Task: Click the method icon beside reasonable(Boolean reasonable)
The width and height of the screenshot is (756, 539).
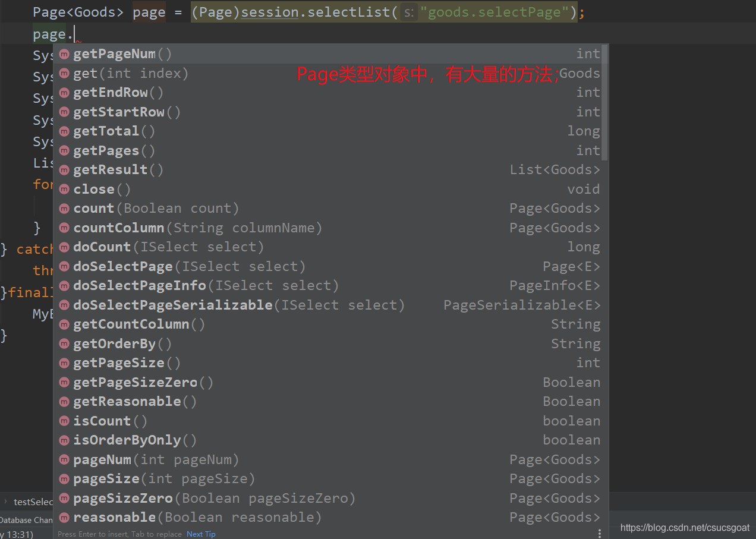Action: pyautogui.click(x=64, y=517)
